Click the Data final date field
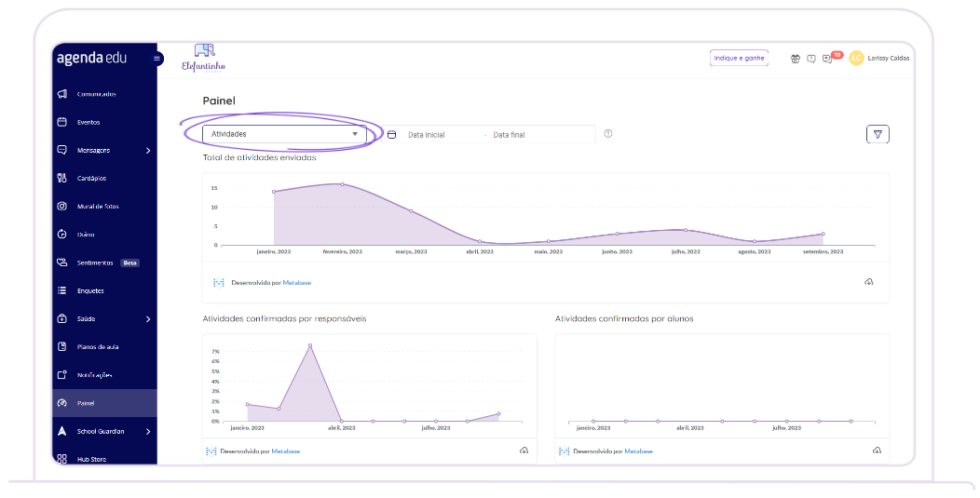The image size is (980, 498). point(510,135)
